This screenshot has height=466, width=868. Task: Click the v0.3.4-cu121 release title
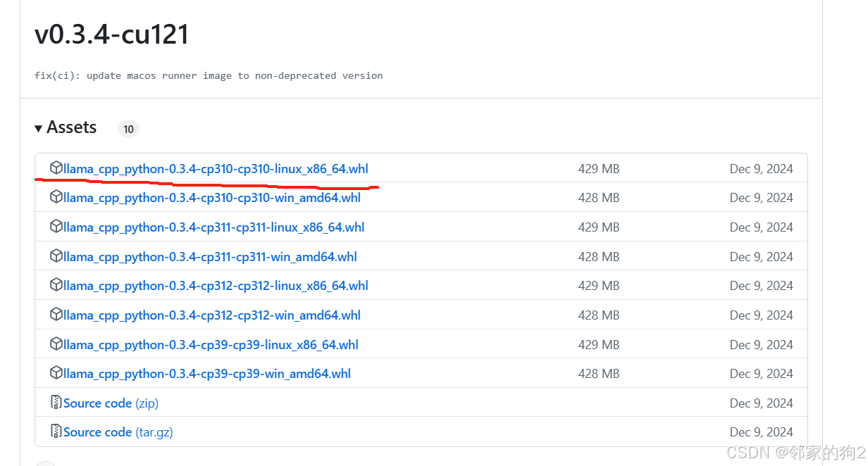(111, 33)
